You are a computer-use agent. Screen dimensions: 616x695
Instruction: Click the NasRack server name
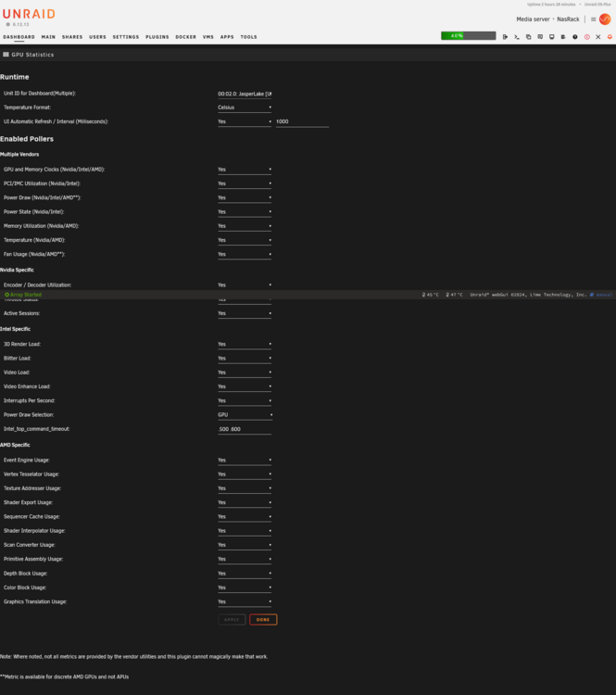pos(568,19)
